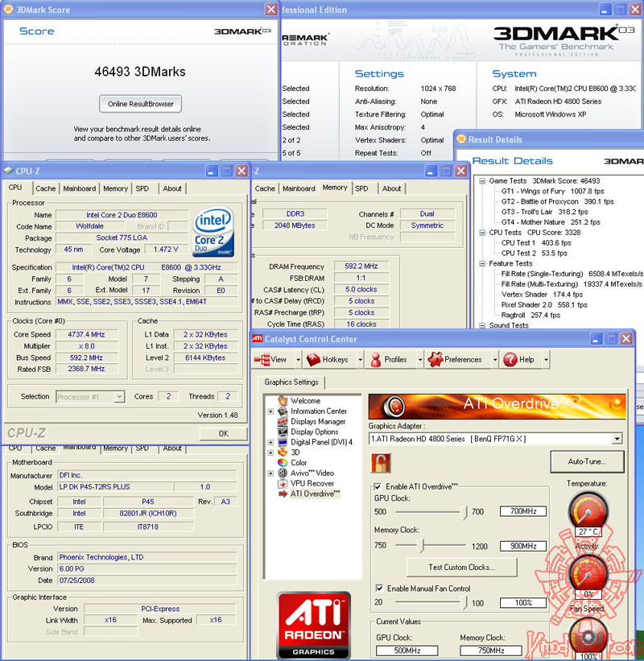This screenshot has width=644, height=661.
Task: Click the Auto-Tune button
Action: tap(587, 461)
